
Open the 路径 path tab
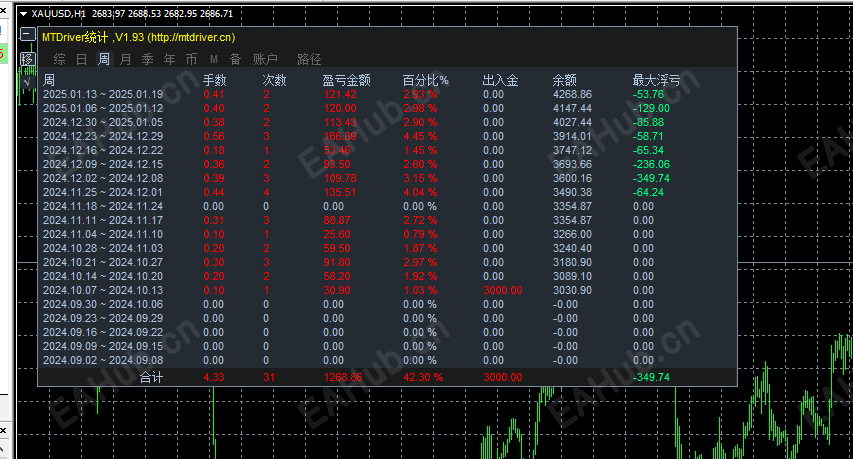click(x=309, y=59)
